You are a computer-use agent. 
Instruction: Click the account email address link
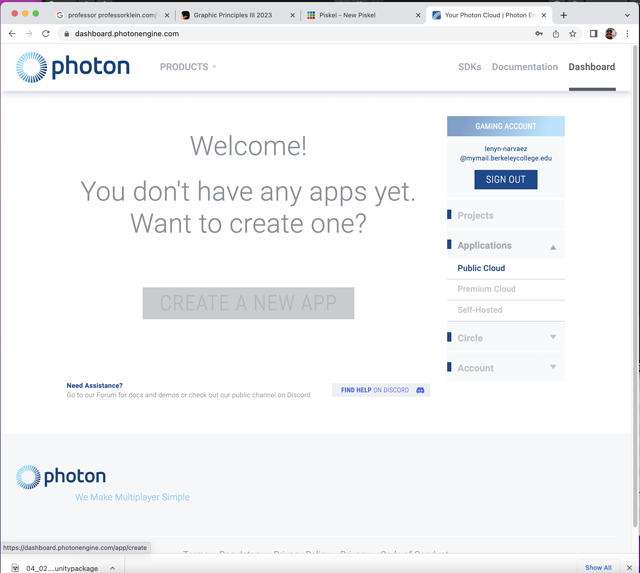click(506, 153)
